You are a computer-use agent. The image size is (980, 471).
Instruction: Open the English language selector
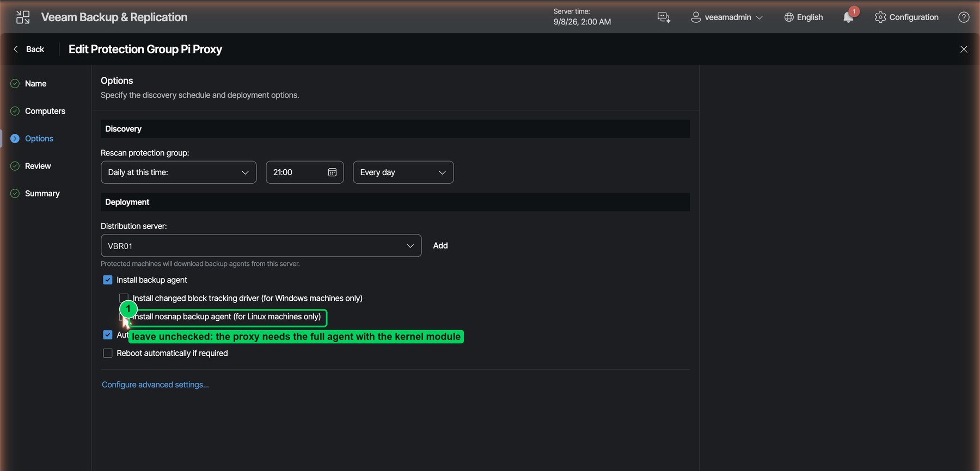[804, 17]
